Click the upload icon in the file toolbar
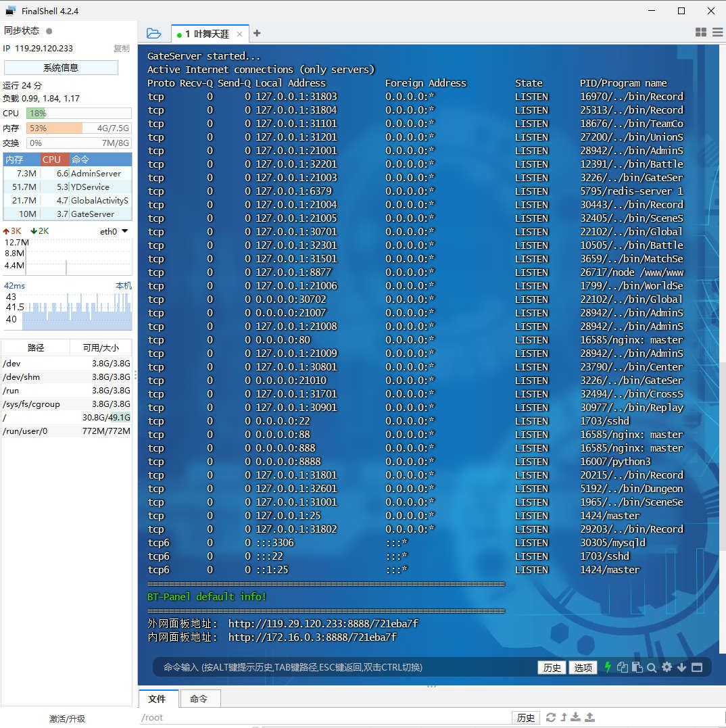 (x=589, y=717)
